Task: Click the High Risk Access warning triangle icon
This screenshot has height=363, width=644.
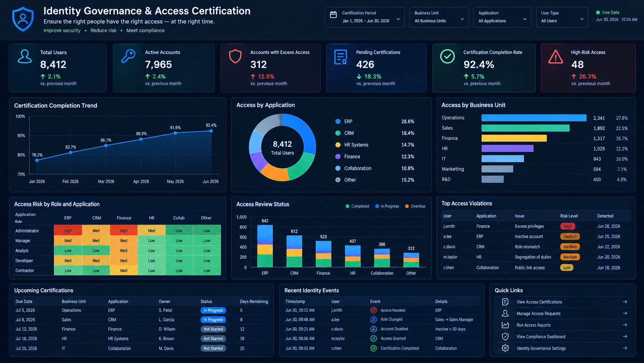Action: [x=555, y=57]
